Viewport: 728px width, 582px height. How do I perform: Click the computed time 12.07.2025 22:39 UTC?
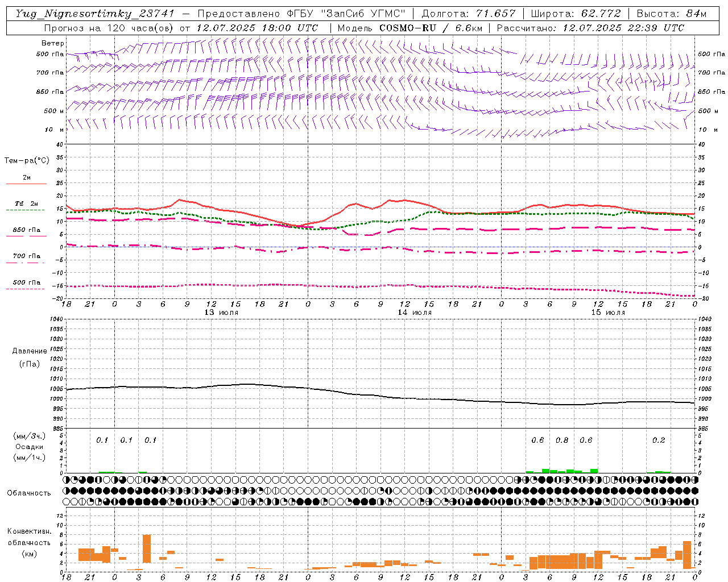pyautogui.click(x=623, y=28)
